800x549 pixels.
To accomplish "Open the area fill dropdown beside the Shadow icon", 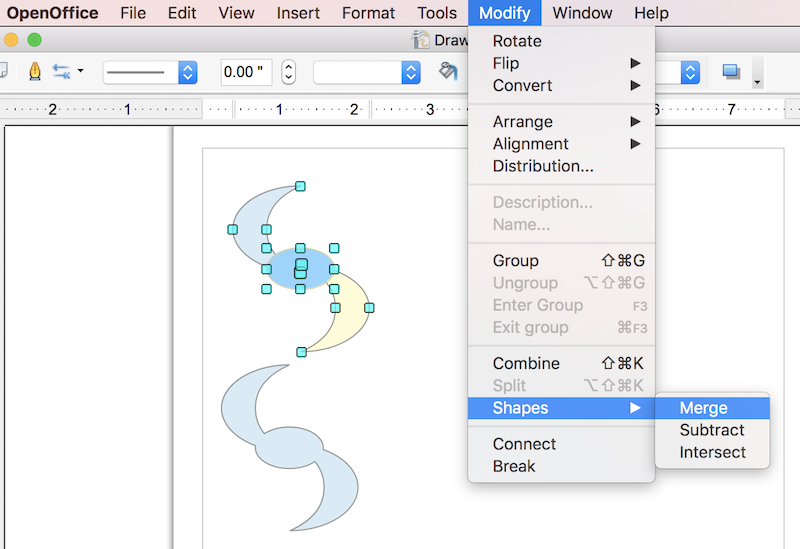I will click(x=690, y=72).
